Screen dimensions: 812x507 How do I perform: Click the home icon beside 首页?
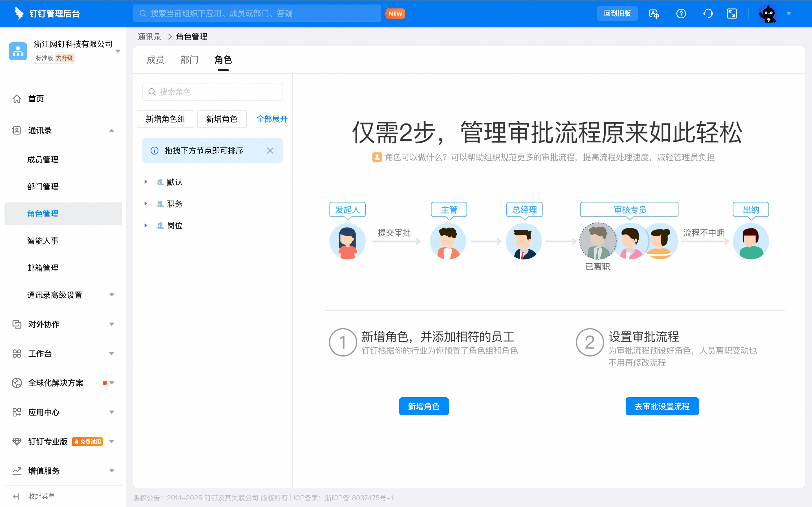click(17, 99)
